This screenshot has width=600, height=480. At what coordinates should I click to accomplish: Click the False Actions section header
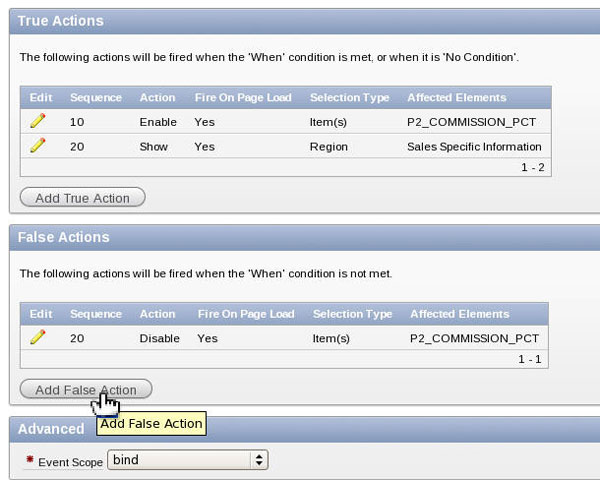pyautogui.click(x=63, y=237)
